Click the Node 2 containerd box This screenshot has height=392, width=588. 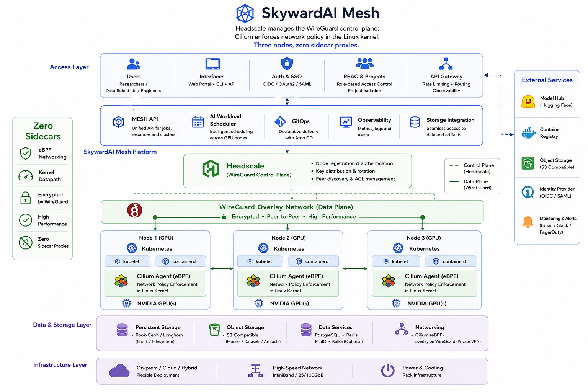(314, 261)
